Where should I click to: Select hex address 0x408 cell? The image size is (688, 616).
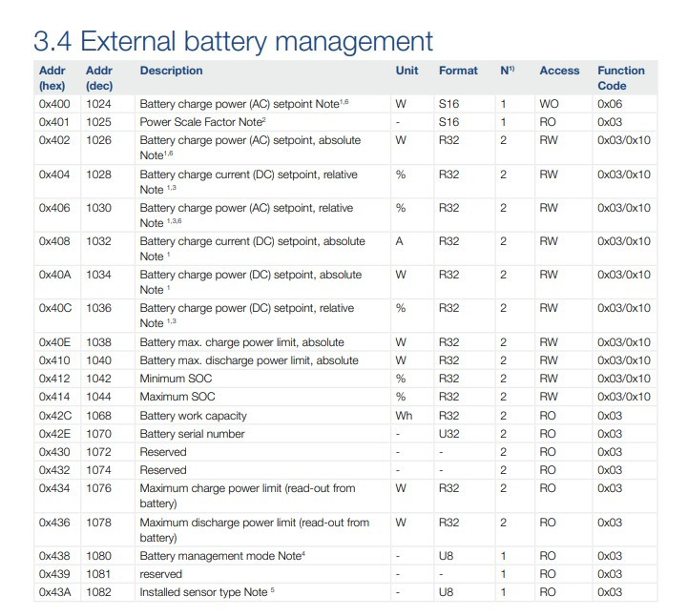[54, 241]
